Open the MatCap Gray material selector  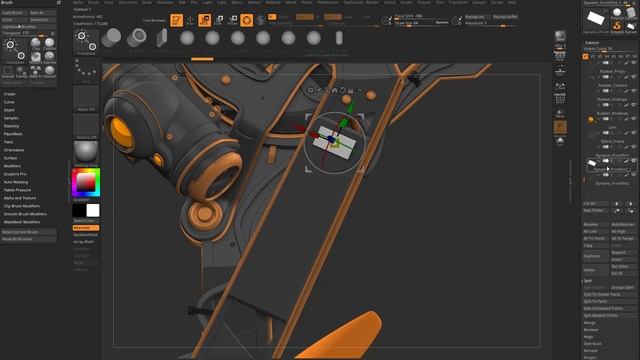click(86, 153)
